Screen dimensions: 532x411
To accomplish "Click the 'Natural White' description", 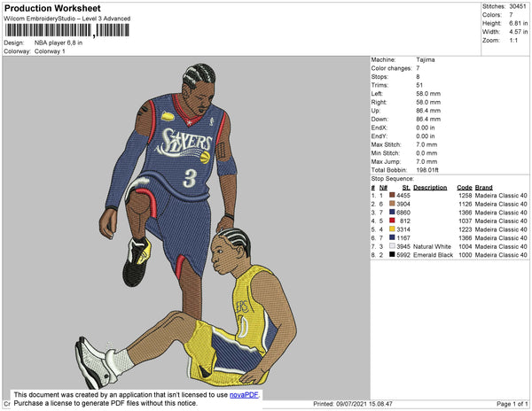I will click(x=432, y=246).
